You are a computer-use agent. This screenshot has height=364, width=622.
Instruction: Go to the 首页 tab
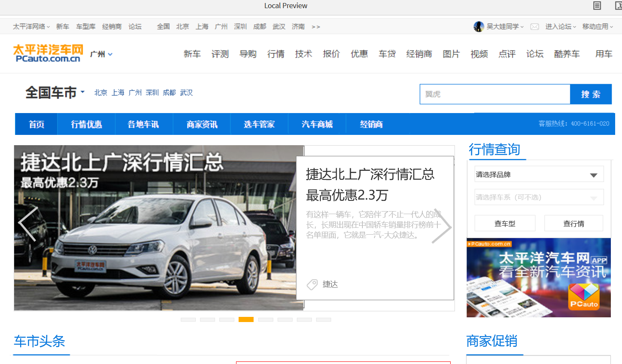[x=36, y=124]
